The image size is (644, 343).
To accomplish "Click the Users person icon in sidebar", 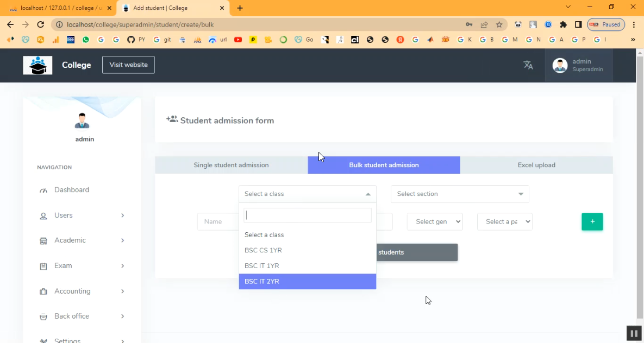I will point(43,216).
